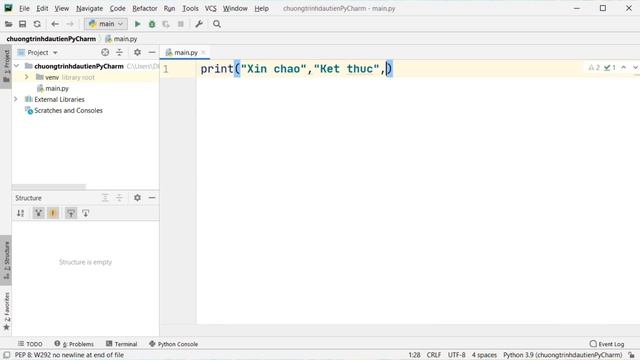The image size is (640, 360).
Task: Open the Terminal tool window
Action: [122, 344]
